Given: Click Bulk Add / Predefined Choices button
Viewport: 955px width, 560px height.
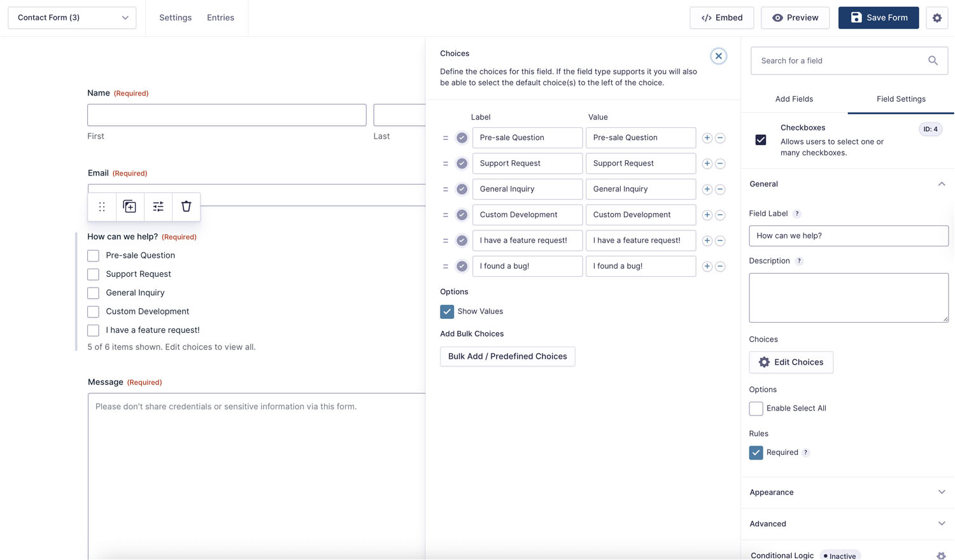Looking at the screenshot, I should pos(507,356).
